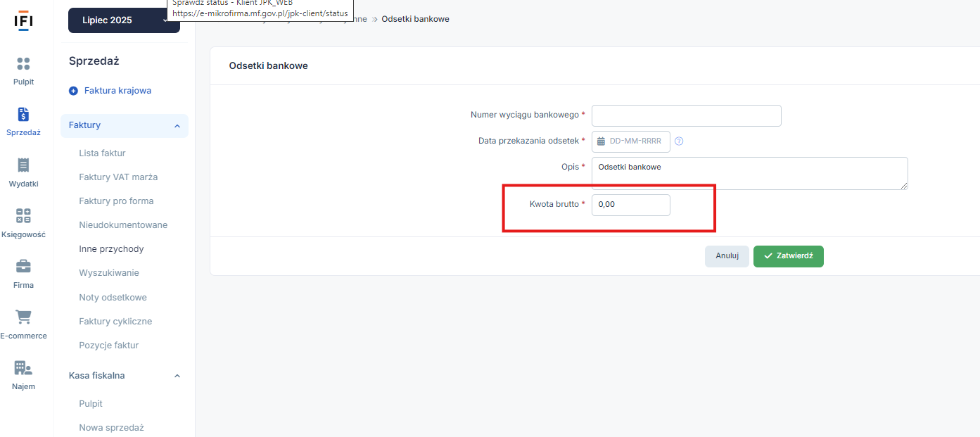Open Nieudokumentowane menu item
This screenshot has height=437, width=980.
(x=124, y=225)
